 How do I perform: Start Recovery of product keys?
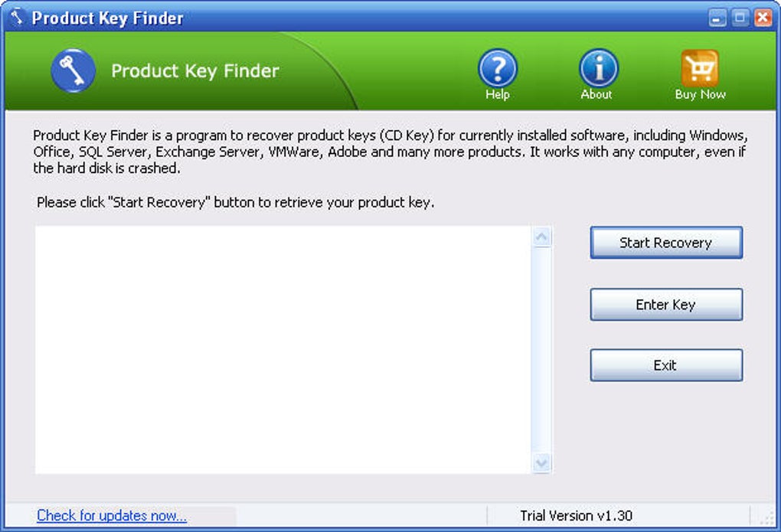(666, 243)
